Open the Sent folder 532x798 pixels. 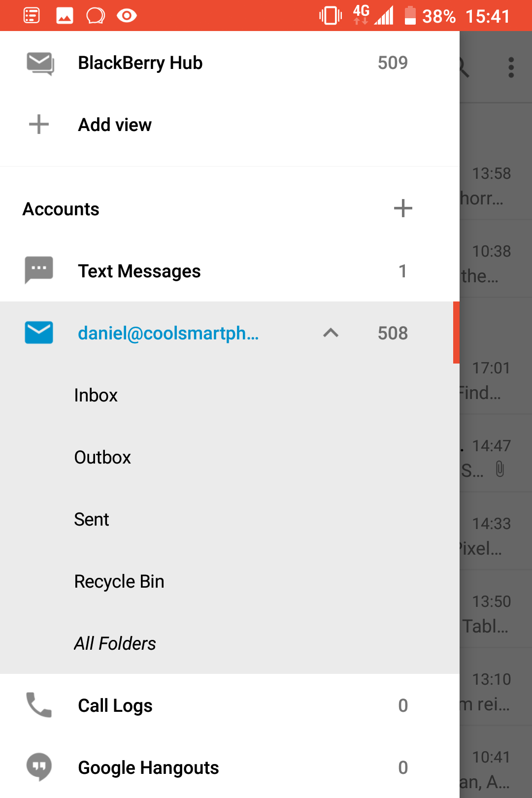coord(230,519)
